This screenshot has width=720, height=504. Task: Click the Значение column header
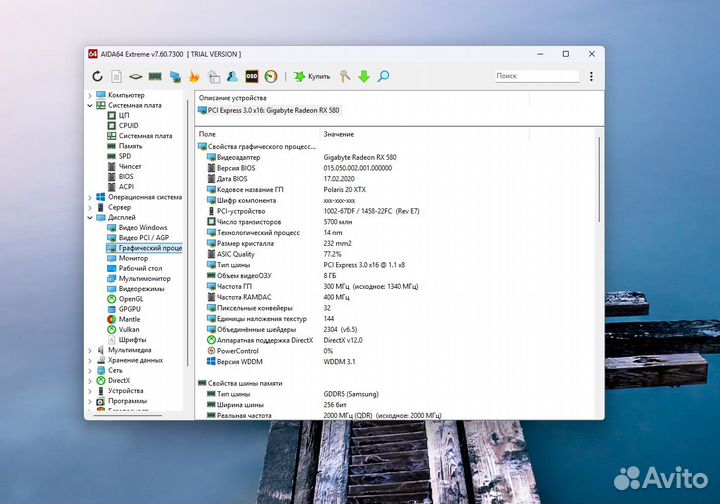pos(338,133)
